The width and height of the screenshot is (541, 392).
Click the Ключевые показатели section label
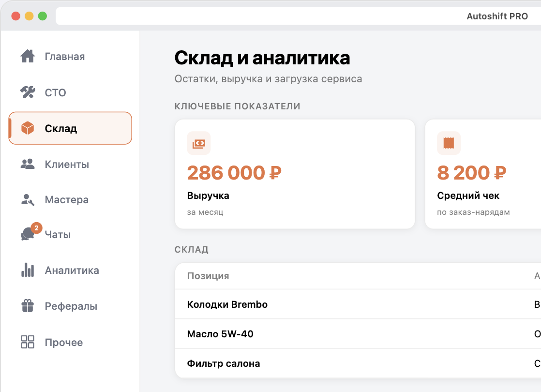(238, 106)
